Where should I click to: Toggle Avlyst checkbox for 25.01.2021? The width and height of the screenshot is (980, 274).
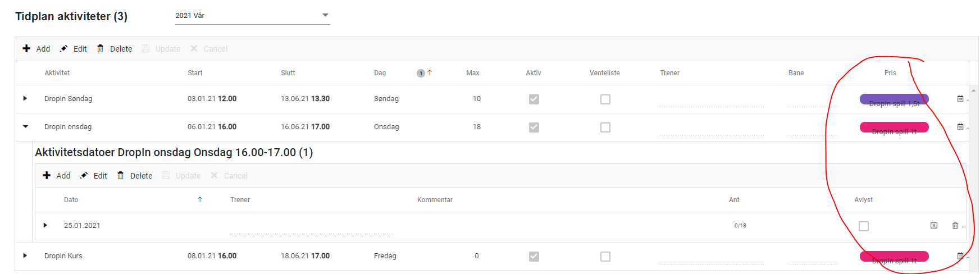864,226
